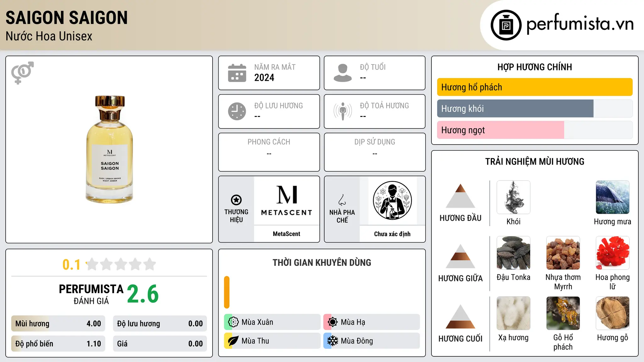Click the nose icon above Nhà pha chế

(x=342, y=200)
